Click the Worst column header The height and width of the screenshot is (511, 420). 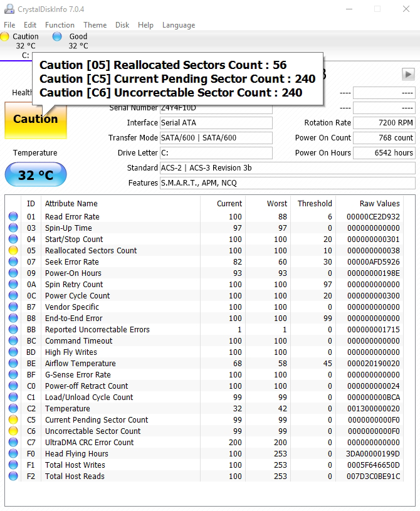pyautogui.click(x=277, y=203)
